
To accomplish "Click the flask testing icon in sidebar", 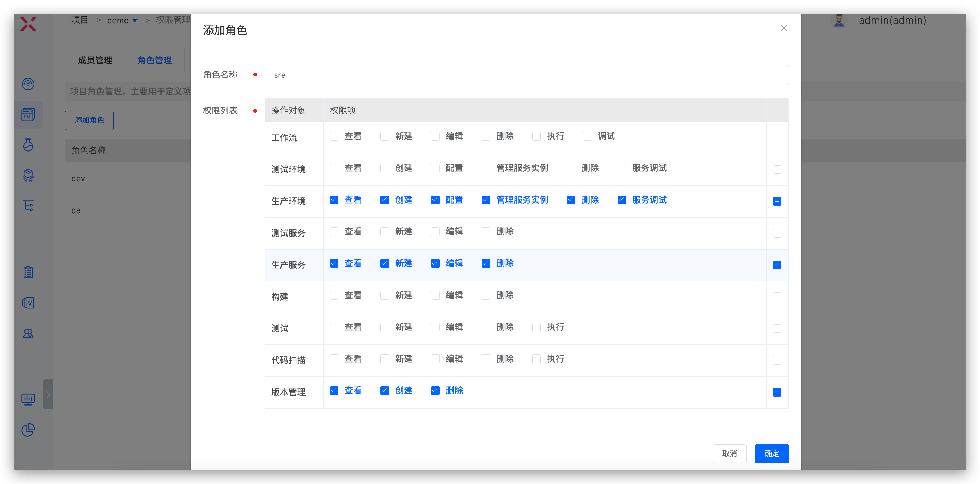I will 28,145.
